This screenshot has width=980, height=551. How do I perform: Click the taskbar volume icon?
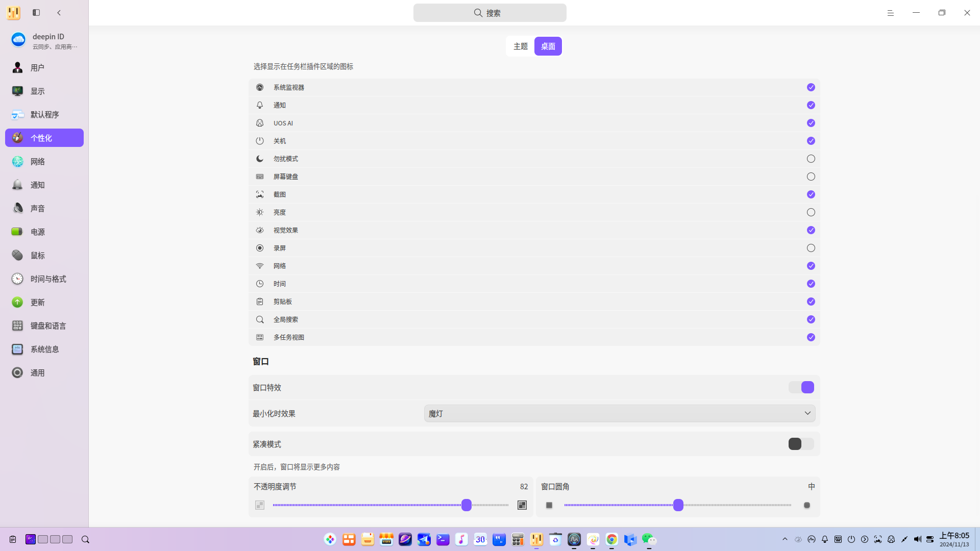918,539
